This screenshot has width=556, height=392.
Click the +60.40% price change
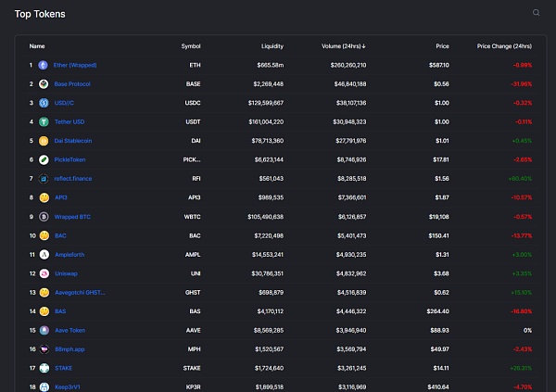click(520, 179)
